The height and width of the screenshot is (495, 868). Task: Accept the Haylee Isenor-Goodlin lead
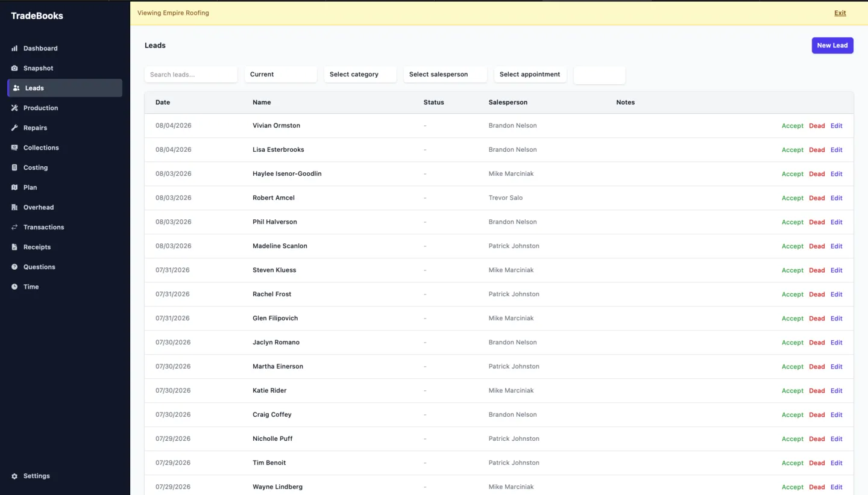[x=793, y=174]
